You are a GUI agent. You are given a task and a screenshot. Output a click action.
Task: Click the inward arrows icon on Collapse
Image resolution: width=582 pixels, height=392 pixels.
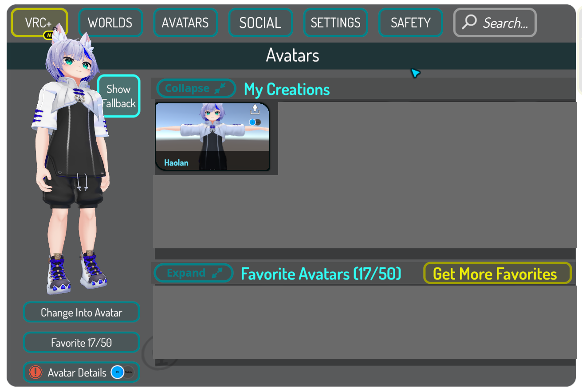tap(220, 89)
